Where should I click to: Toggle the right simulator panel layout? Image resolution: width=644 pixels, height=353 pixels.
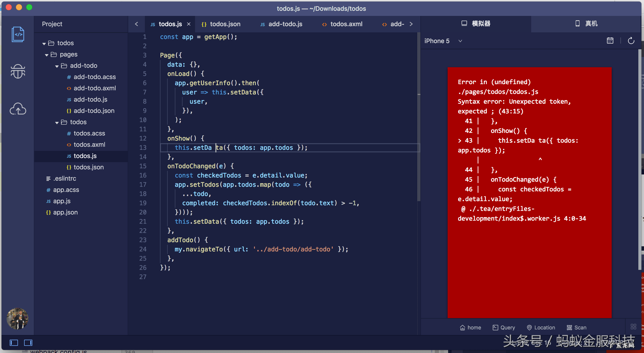(28, 343)
